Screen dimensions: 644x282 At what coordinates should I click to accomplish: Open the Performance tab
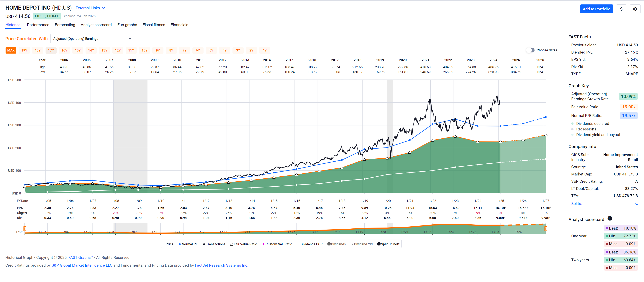click(38, 25)
